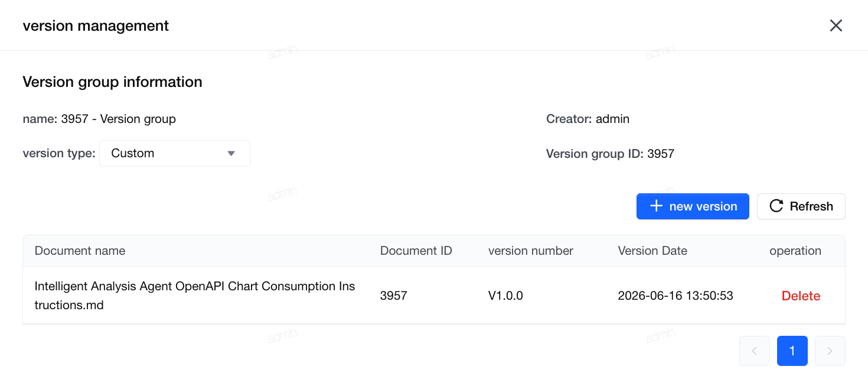This screenshot has height=376, width=868.
Task: Click the operation column header
Action: point(795,251)
